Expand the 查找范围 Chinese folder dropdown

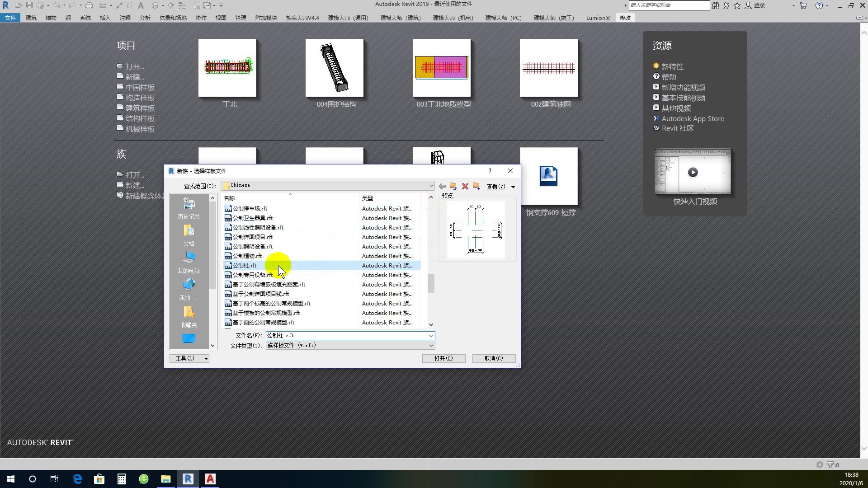[x=431, y=186]
